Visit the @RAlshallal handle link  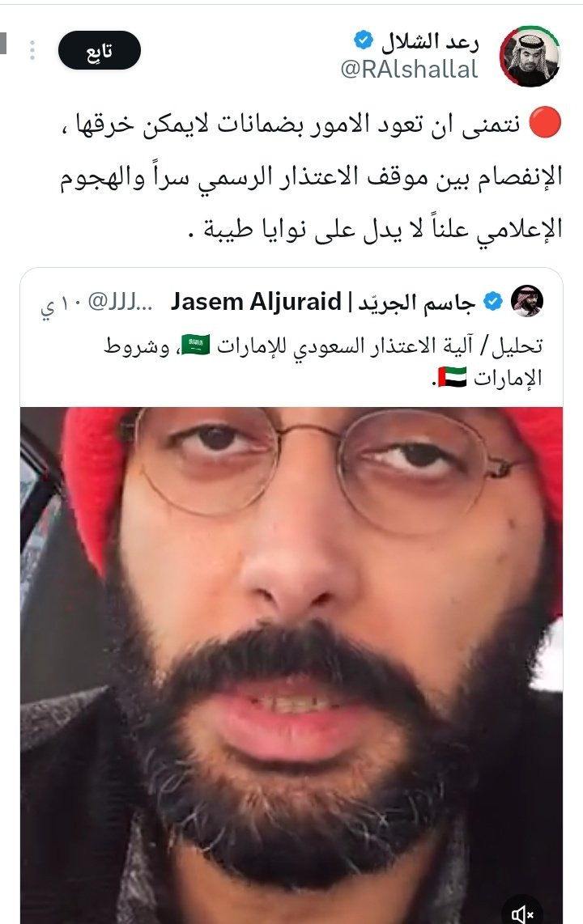(x=409, y=70)
